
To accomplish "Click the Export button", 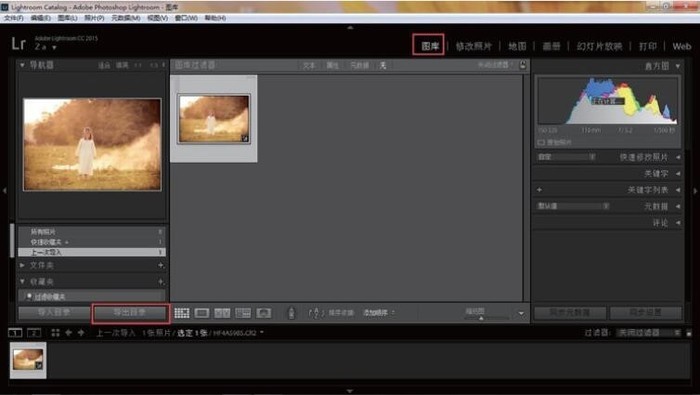I will (130, 313).
